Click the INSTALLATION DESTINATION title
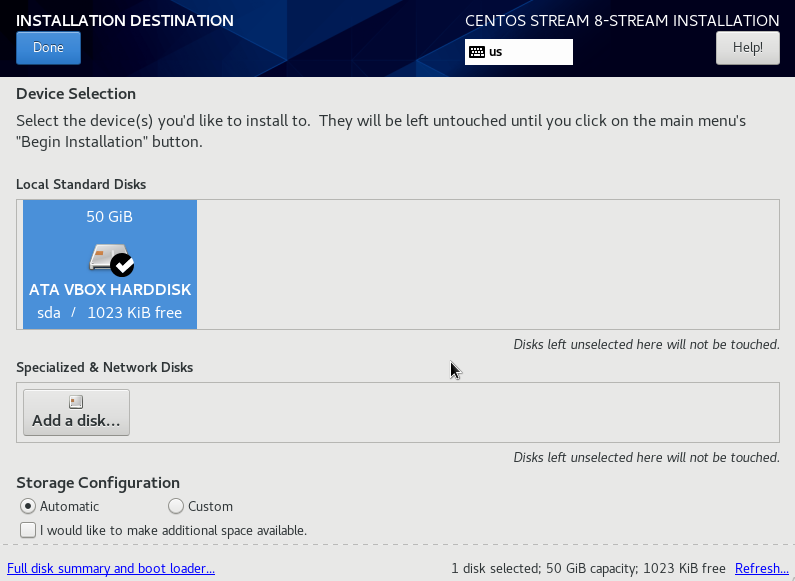 (125, 20)
